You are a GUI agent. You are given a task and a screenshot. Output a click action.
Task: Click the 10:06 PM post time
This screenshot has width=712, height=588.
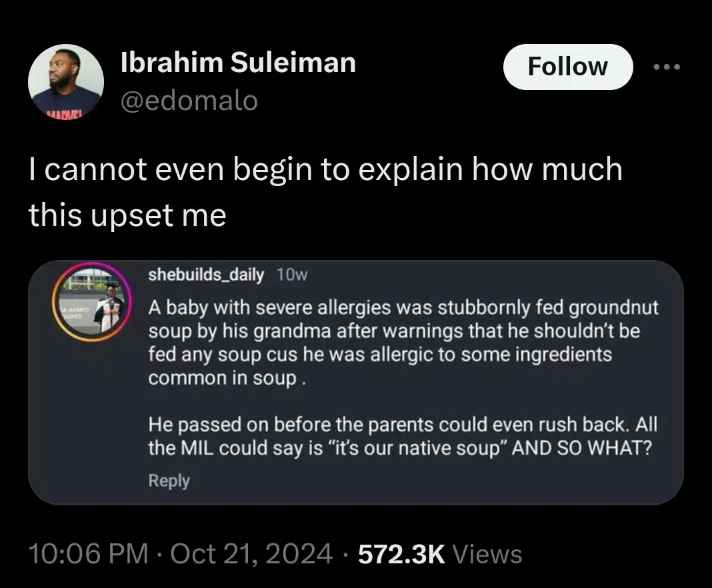89,554
